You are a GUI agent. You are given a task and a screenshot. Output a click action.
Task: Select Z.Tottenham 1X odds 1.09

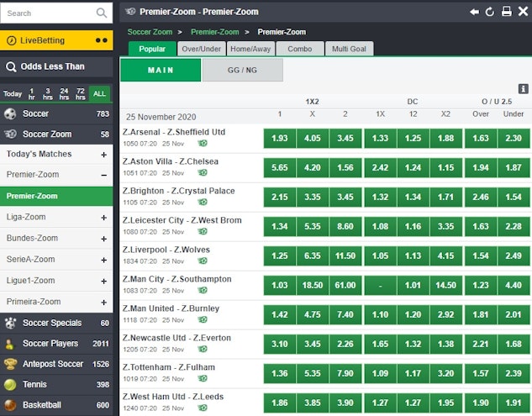380,373
